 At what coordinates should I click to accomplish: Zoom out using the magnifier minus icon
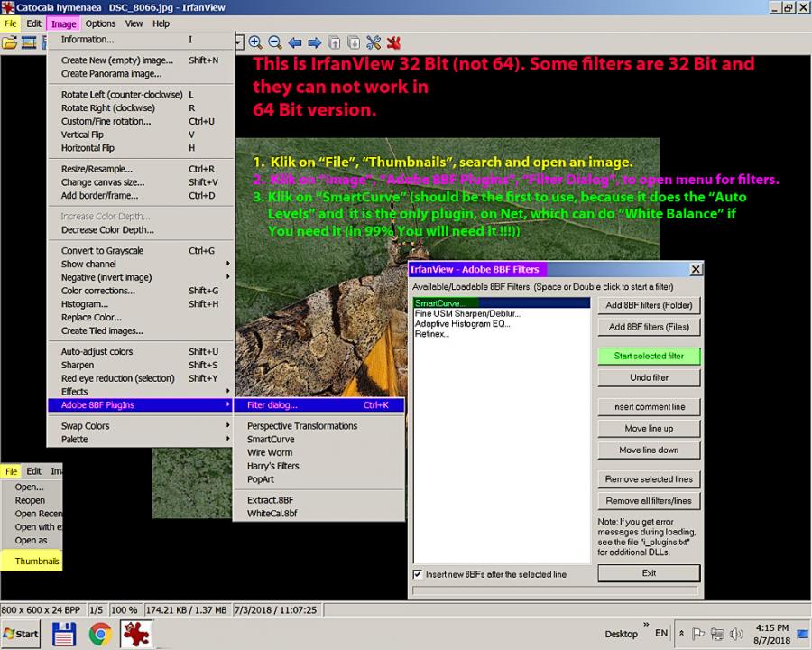[275, 42]
